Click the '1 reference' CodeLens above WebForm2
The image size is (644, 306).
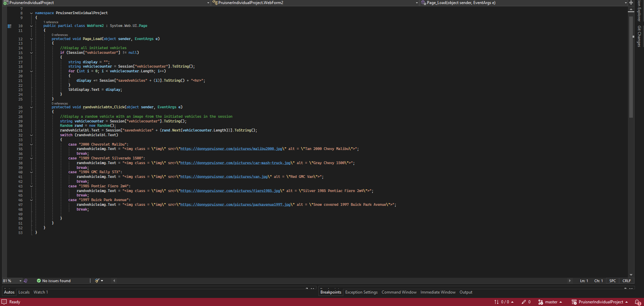[51, 22]
